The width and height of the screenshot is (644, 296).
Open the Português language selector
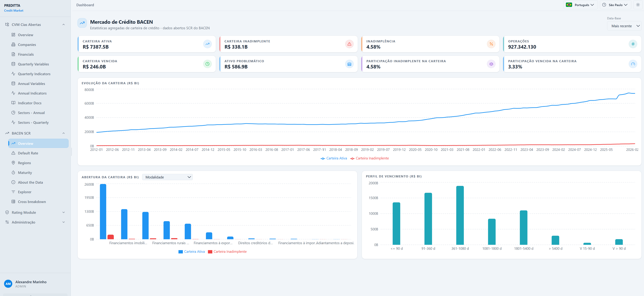(580, 5)
